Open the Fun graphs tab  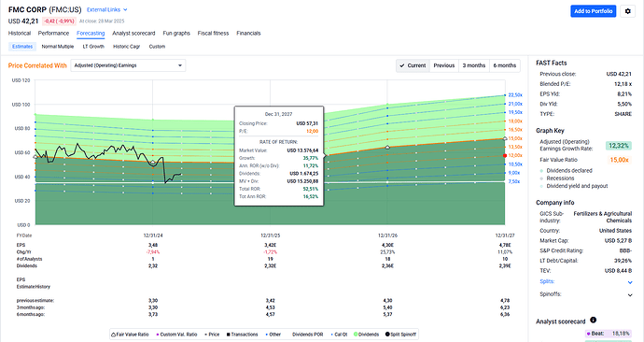click(176, 34)
